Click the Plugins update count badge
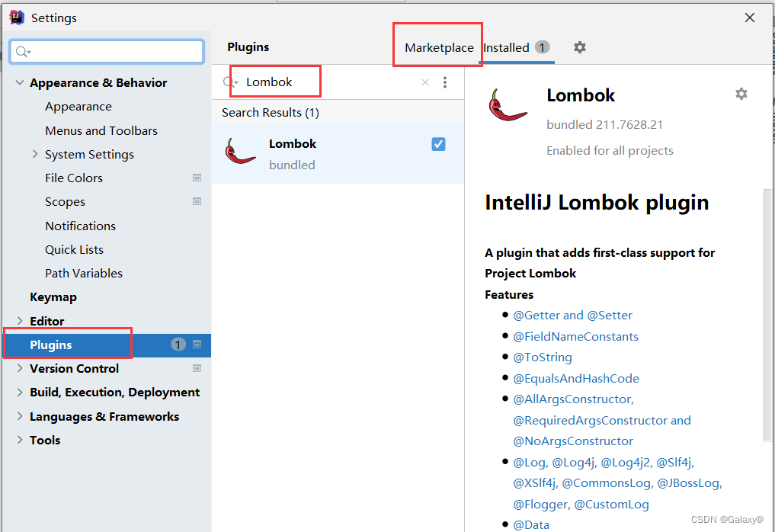Image resolution: width=775 pixels, height=532 pixels. (178, 345)
